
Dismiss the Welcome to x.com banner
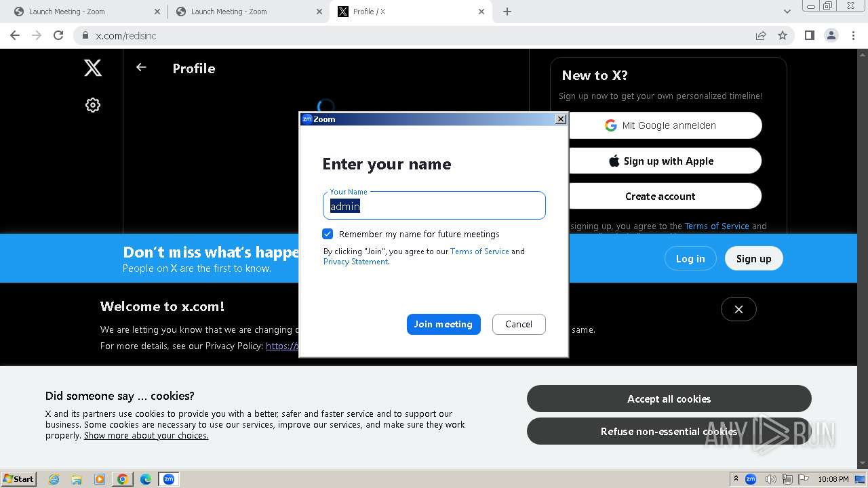[x=738, y=309]
